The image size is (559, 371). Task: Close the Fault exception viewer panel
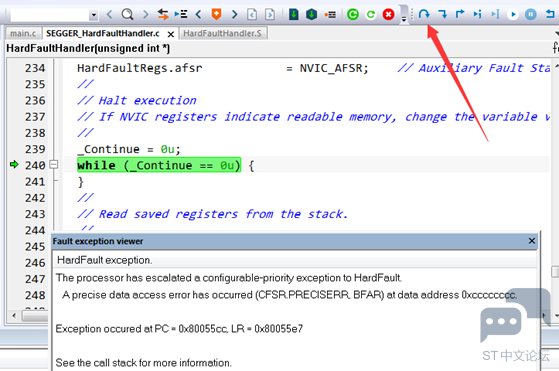532,241
